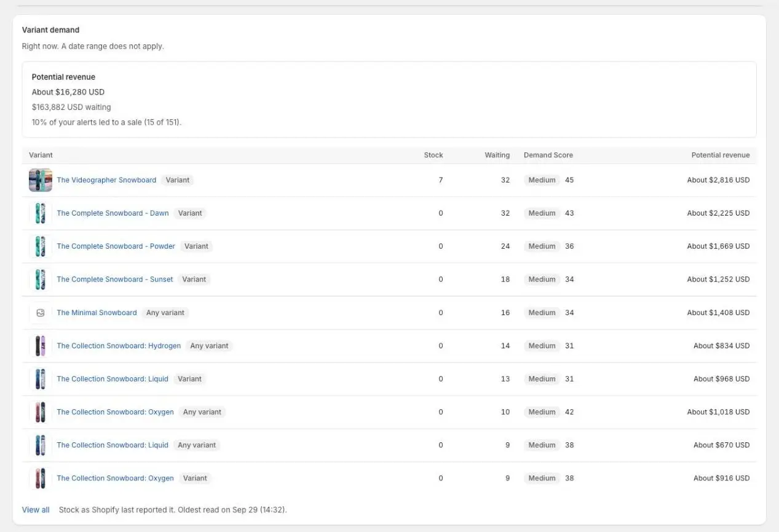Open The Videographer Snowboard link
Image resolution: width=779 pixels, height=532 pixels.
tap(106, 180)
